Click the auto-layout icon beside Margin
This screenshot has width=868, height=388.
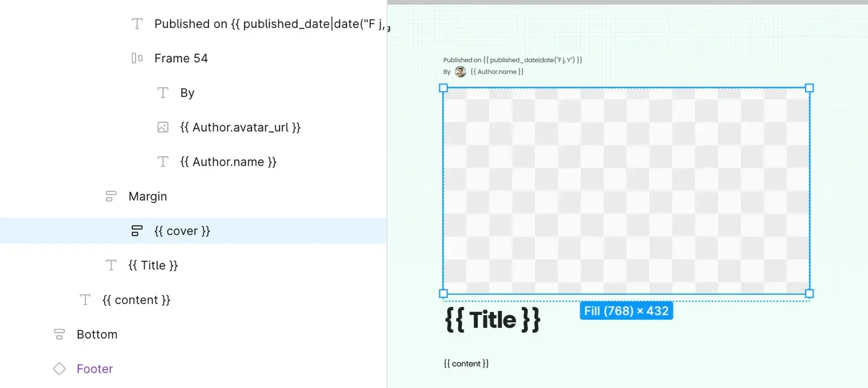point(111,196)
